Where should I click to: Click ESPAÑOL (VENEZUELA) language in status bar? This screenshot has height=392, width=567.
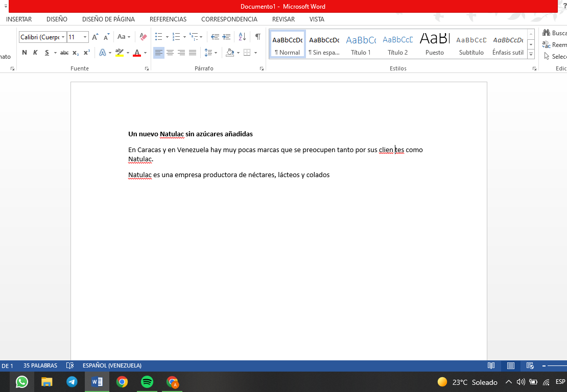click(x=112, y=365)
